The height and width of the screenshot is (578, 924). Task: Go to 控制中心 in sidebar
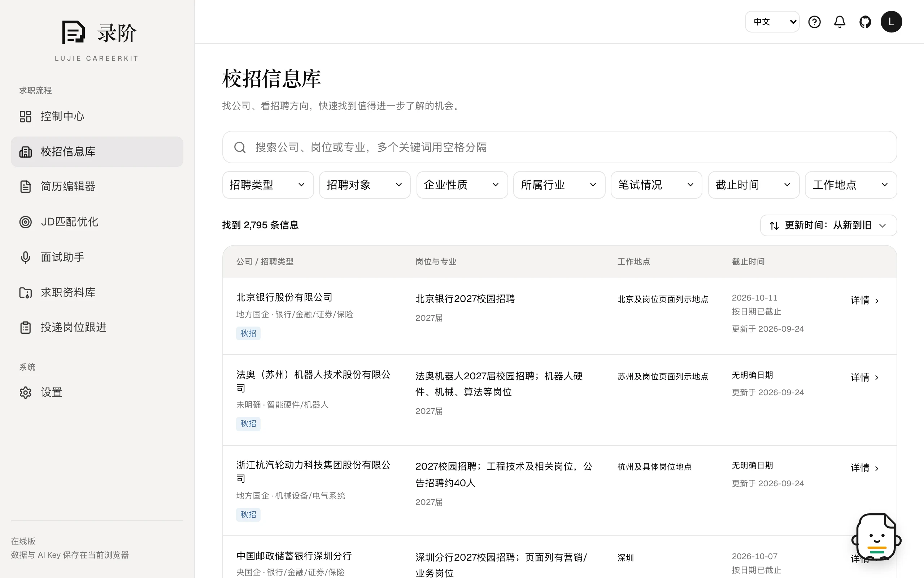pyautogui.click(x=97, y=116)
